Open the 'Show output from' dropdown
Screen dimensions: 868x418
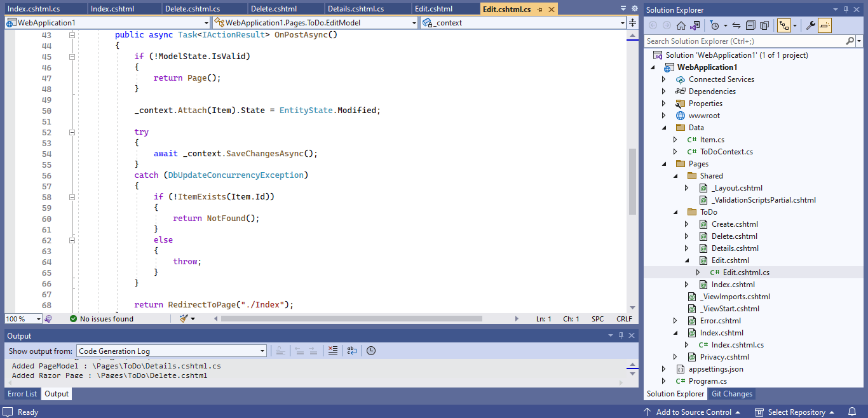172,351
